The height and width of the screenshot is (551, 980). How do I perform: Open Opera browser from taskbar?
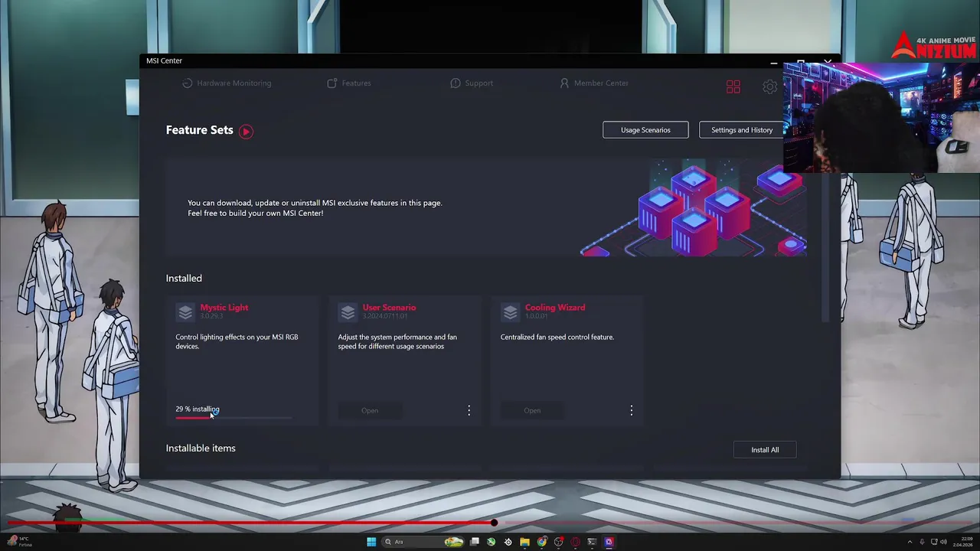point(575,542)
